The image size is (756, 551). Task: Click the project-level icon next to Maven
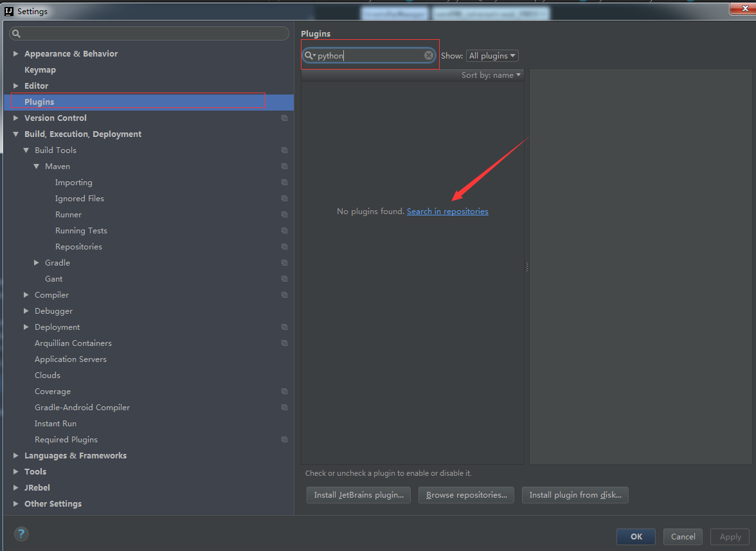pyautogui.click(x=284, y=167)
